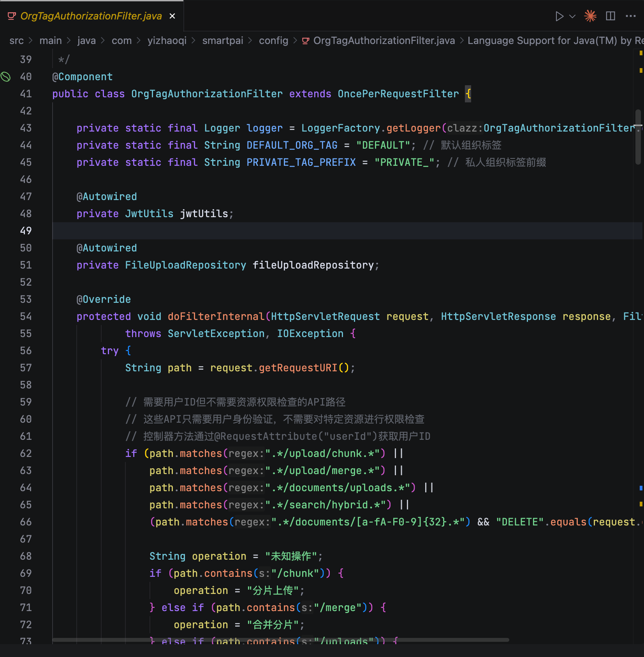Close the OrgTagAuthorizationFilter.java tab
644x657 pixels.
pos(172,16)
